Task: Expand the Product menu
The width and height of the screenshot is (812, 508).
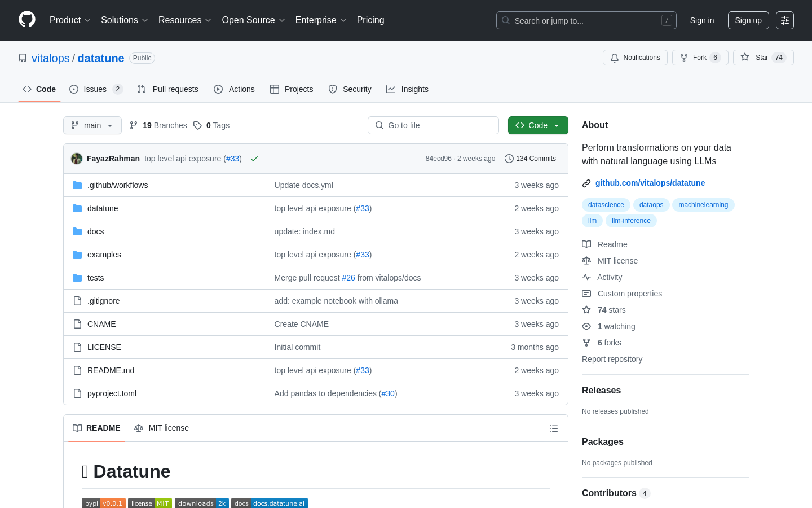Action: tap(70, 20)
